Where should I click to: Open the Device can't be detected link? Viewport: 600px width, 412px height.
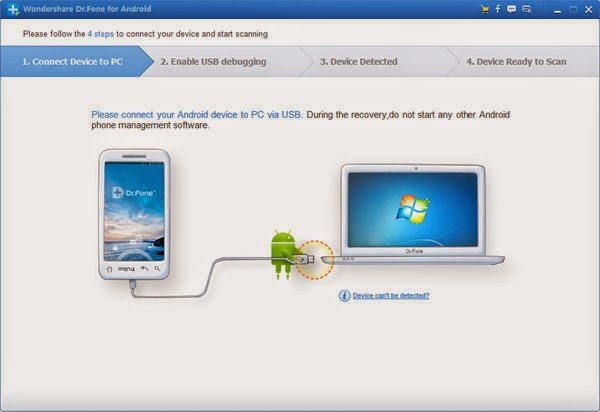point(391,296)
